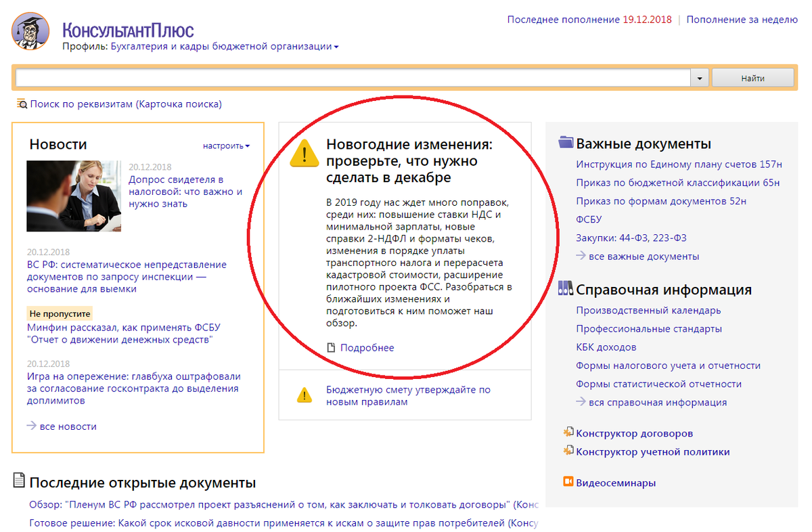Open the ФСБУ important documents link
The width and height of the screenshot is (812, 532).
[x=589, y=219]
